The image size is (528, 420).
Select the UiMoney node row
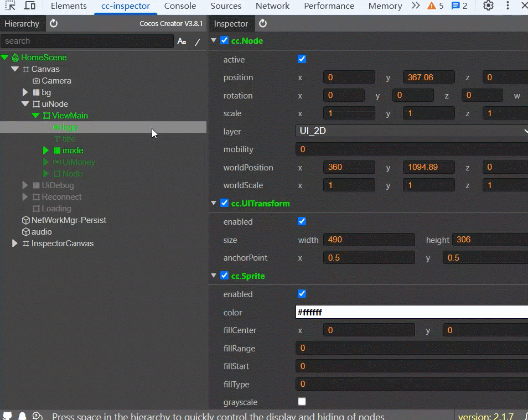(103, 162)
